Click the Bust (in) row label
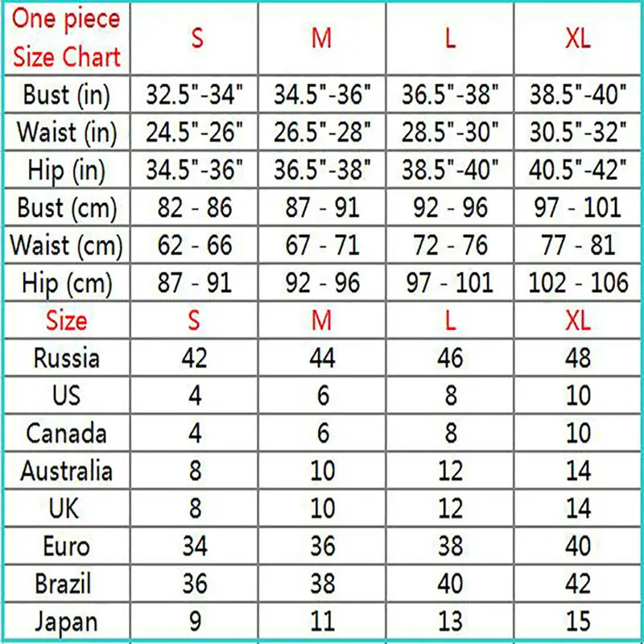This screenshot has height=644, width=644. 67,95
